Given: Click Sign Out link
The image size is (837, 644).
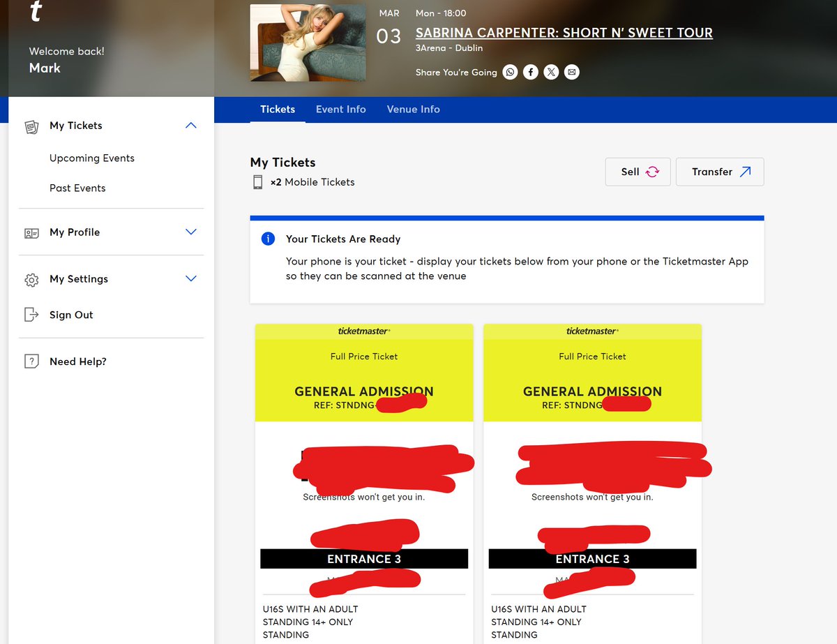Looking at the screenshot, I should coord(71,315).
